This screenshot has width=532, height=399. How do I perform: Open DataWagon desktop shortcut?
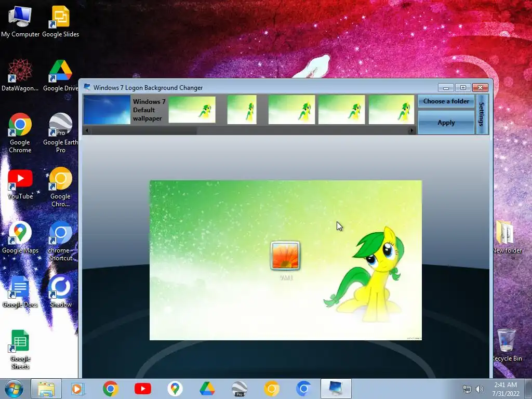pyautogui.click(x=20, y=75)
